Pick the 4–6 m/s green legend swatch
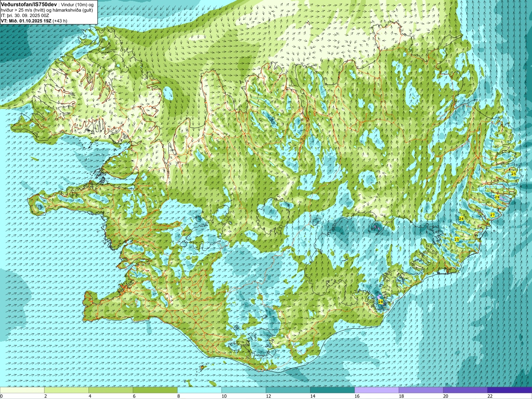 tap(111, 390)
